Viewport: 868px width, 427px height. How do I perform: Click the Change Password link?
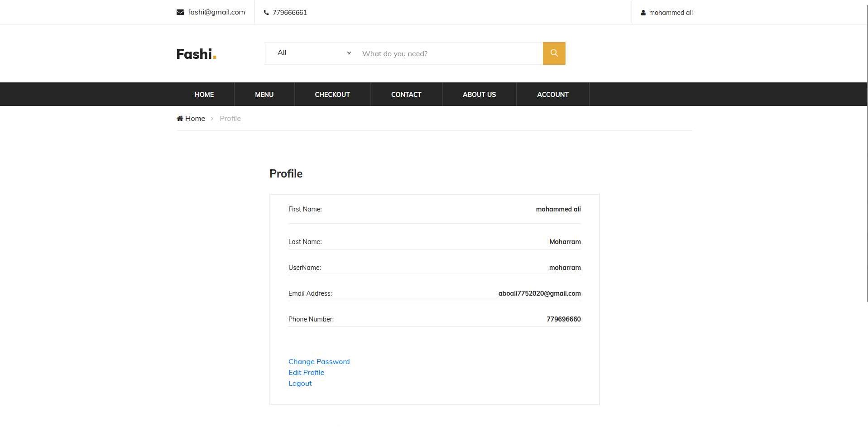point(319,361)
